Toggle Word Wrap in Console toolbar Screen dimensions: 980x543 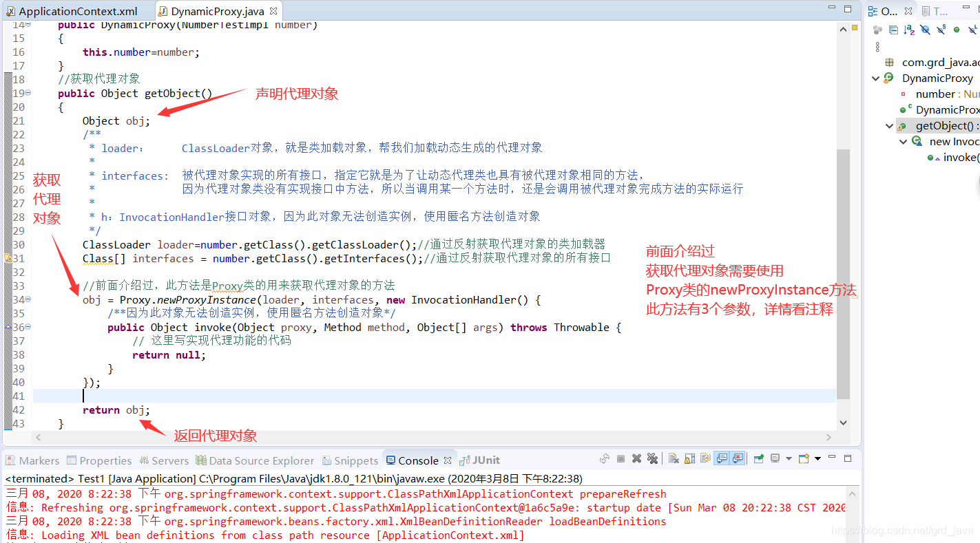[705, 458]
